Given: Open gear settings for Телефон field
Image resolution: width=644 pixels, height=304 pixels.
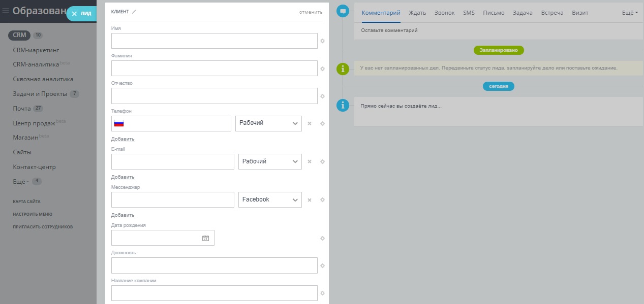Looking at the screenshot, I should click(x=322, y=124).
